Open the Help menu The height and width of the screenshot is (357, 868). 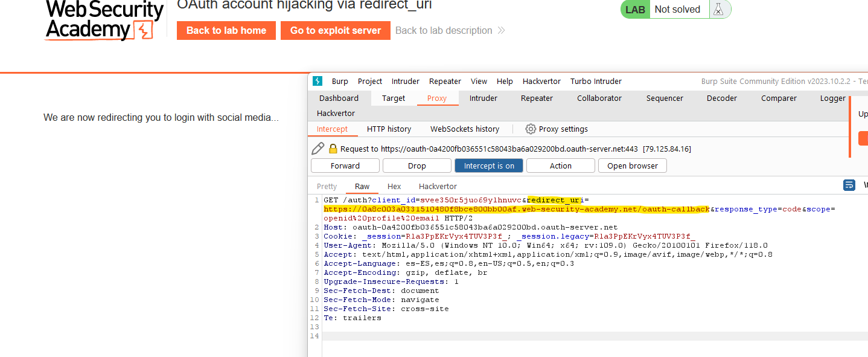point(505,81)
